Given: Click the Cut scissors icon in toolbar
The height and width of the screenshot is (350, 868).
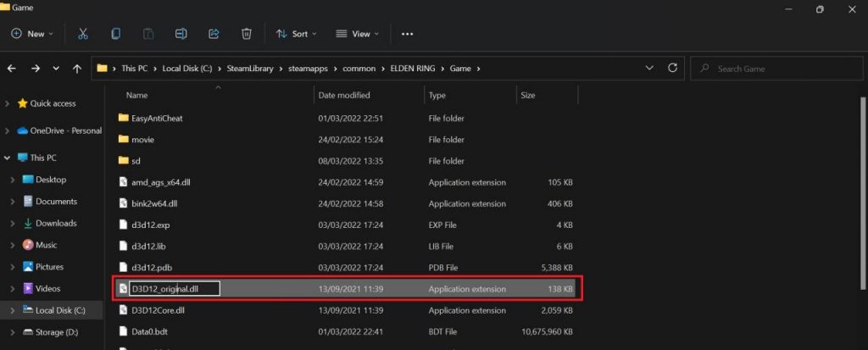Looking at the screenshot, I should [x=82, y=34].
